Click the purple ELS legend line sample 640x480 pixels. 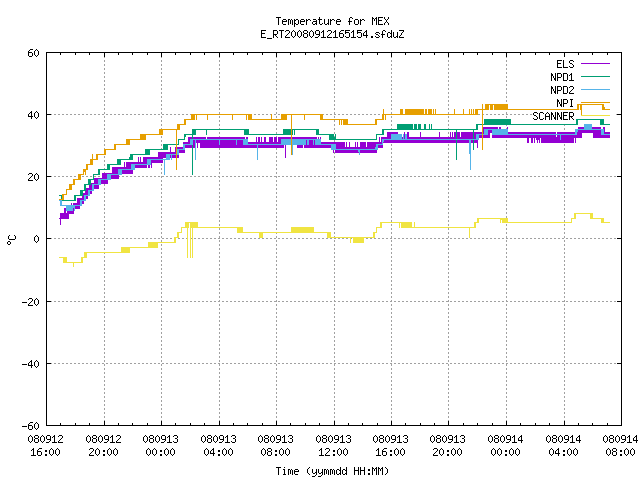(x=595, y=64)
